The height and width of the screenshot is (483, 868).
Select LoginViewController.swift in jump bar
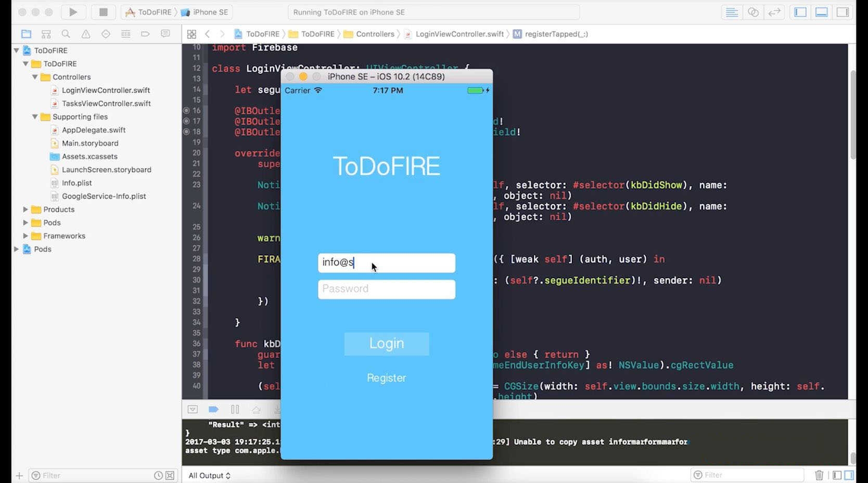coord(454,34)
